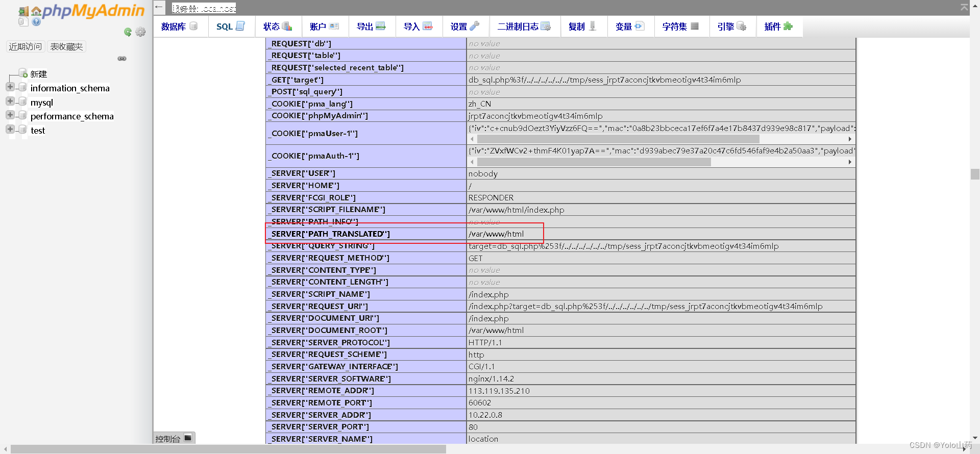980x454 pixels.
Task: Open the phpMyAdmin documentation help icon
Action: click(36, 22)
